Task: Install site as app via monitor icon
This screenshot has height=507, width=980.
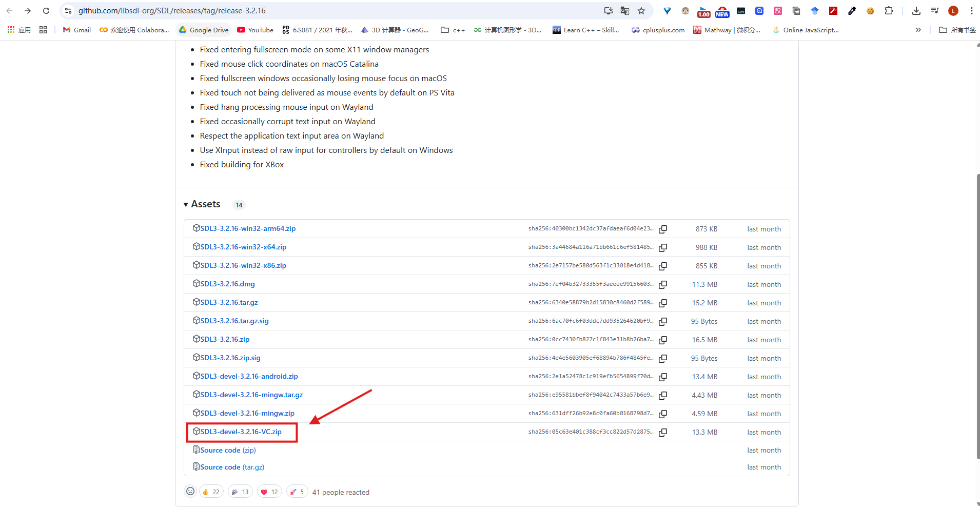Action: [607, 10]
